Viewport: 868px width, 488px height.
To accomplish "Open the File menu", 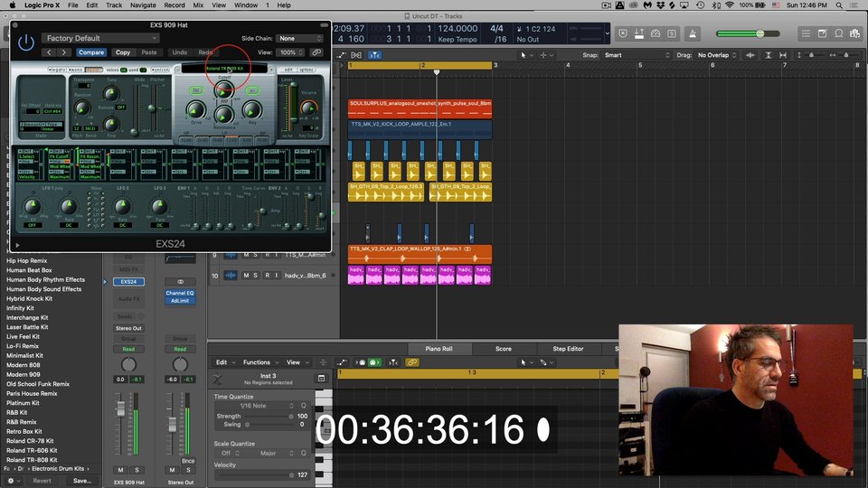I will coord(72,5).
